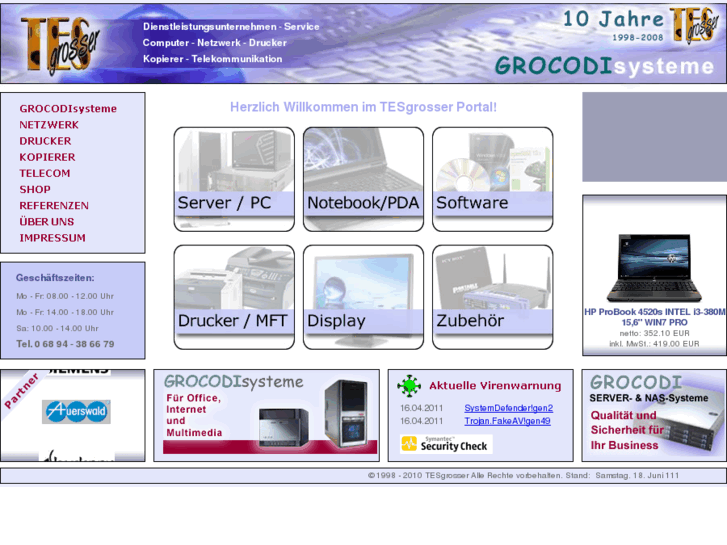Open the GROCODI Server & NAS banner
The width and height of the screenshot is (727, 545).
[x=654, y=415]
